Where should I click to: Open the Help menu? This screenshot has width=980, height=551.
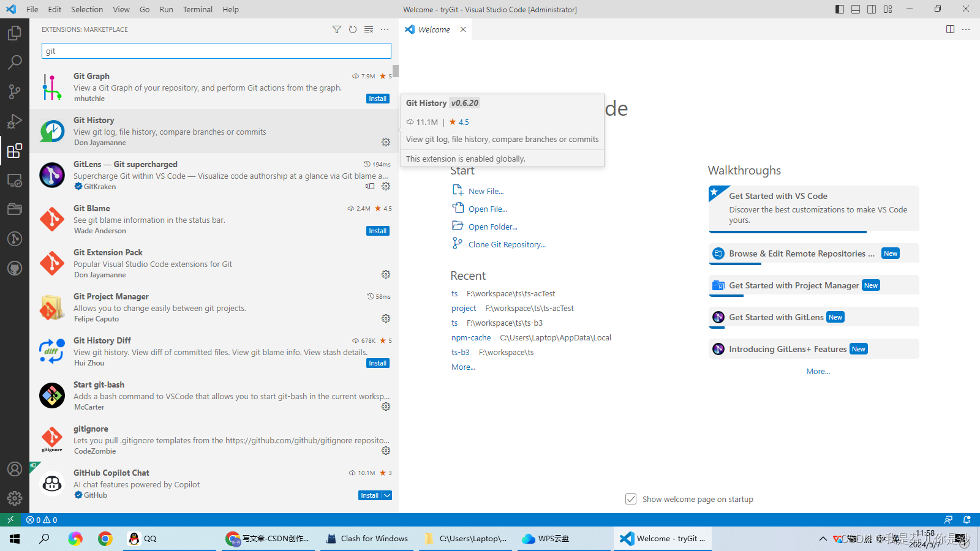click(231, 9)
